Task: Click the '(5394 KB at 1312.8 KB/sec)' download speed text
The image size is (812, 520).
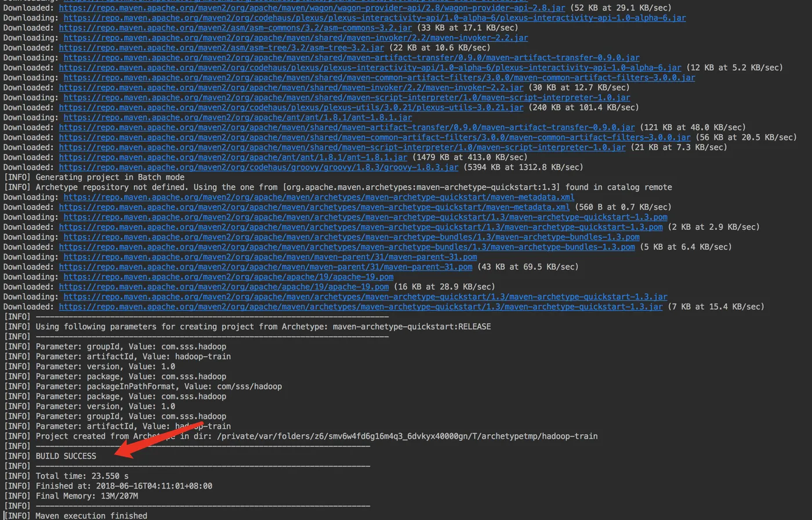Action: (x=523, y=167)
